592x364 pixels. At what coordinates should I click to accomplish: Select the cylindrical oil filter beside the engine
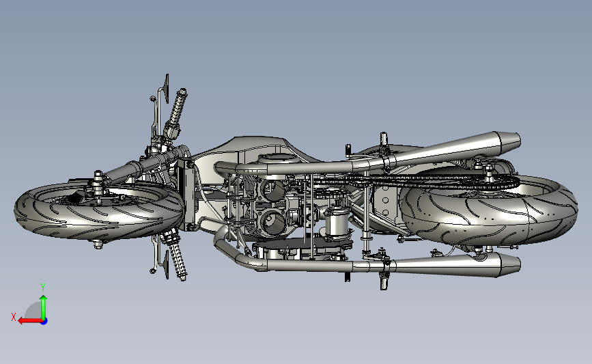(x=337, y=223)
